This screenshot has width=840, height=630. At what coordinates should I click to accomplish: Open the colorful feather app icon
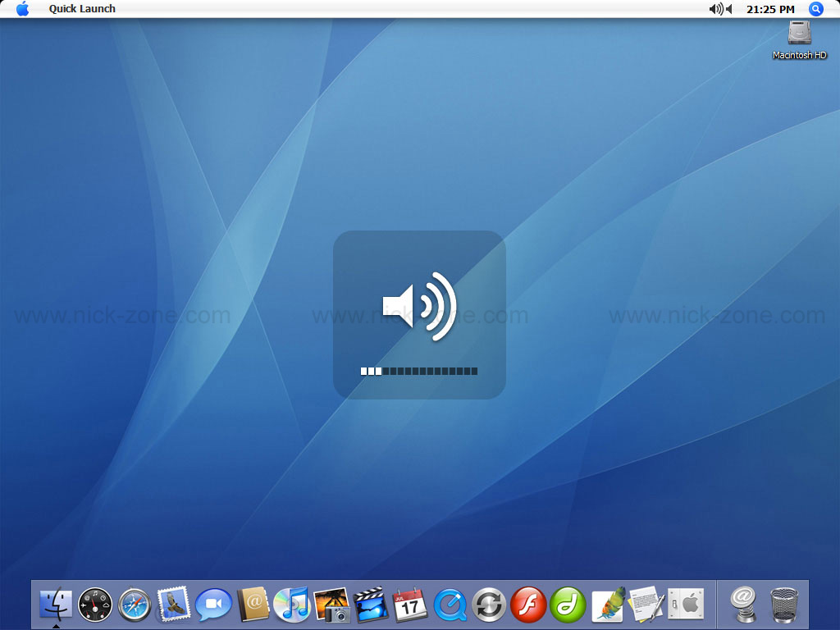click(609, 605)
